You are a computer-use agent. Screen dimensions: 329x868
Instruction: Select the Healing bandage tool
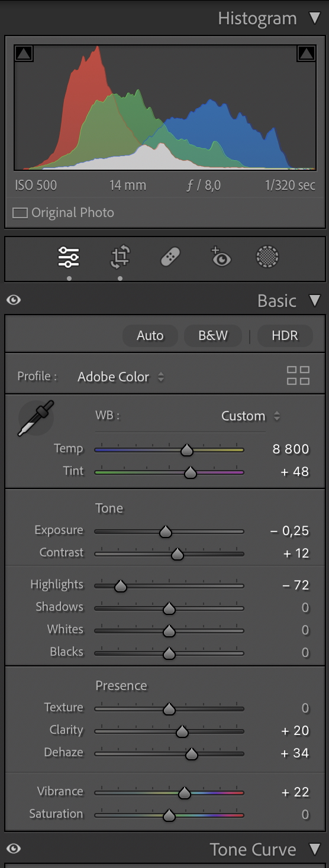coord(170,257)
